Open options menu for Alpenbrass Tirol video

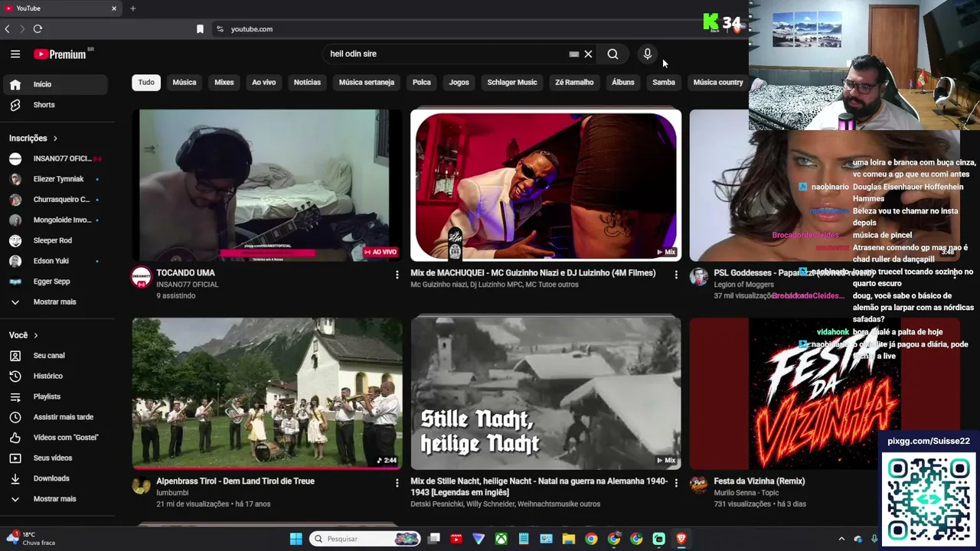[x=397, y=482]
